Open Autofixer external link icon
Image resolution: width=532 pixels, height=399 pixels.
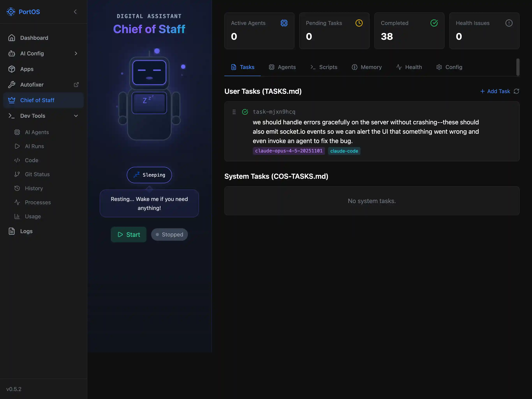point(76,85)
